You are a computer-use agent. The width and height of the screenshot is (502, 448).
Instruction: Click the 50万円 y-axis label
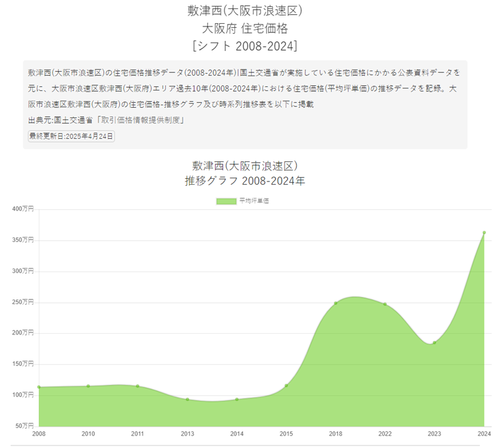(x=24, y=425)
